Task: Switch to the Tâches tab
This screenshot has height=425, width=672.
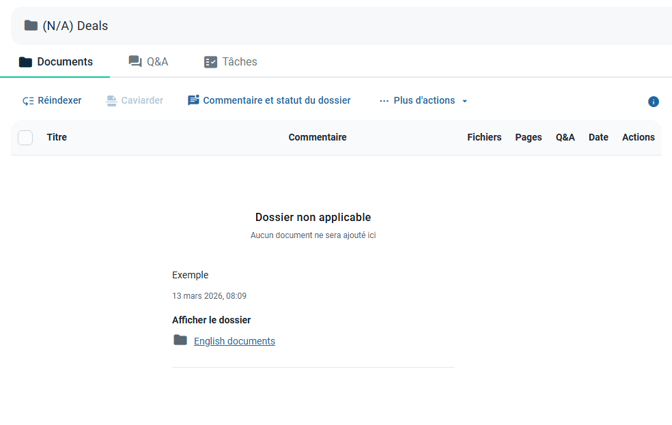Action: (x=230, y=62)
